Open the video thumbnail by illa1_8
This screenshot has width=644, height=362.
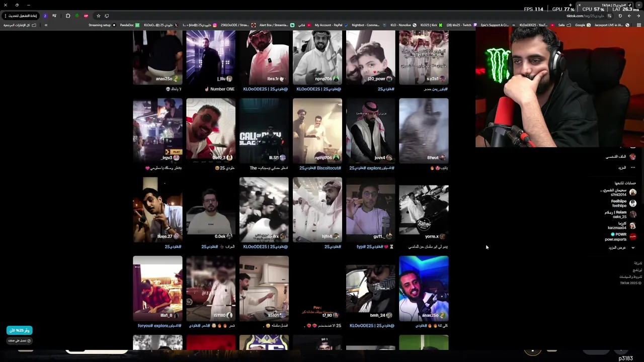coord(157,288)
